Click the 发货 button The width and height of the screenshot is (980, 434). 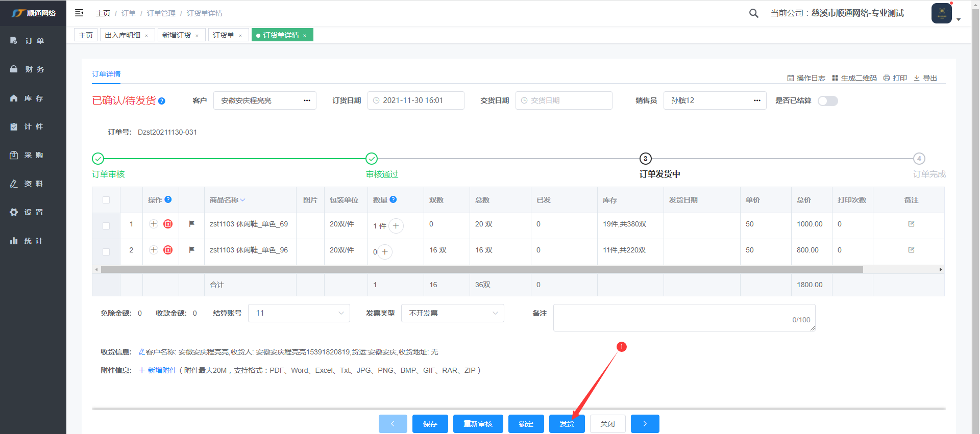point(567,424)
